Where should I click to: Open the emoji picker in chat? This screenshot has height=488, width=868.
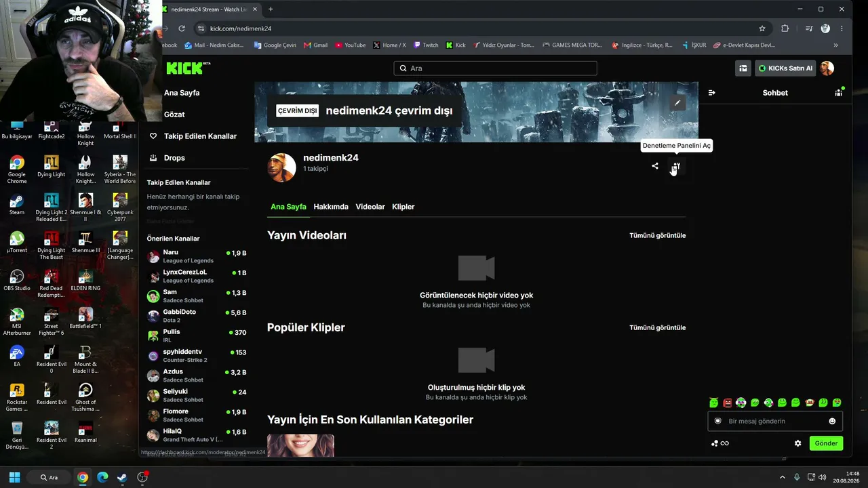tap(832, 421)
